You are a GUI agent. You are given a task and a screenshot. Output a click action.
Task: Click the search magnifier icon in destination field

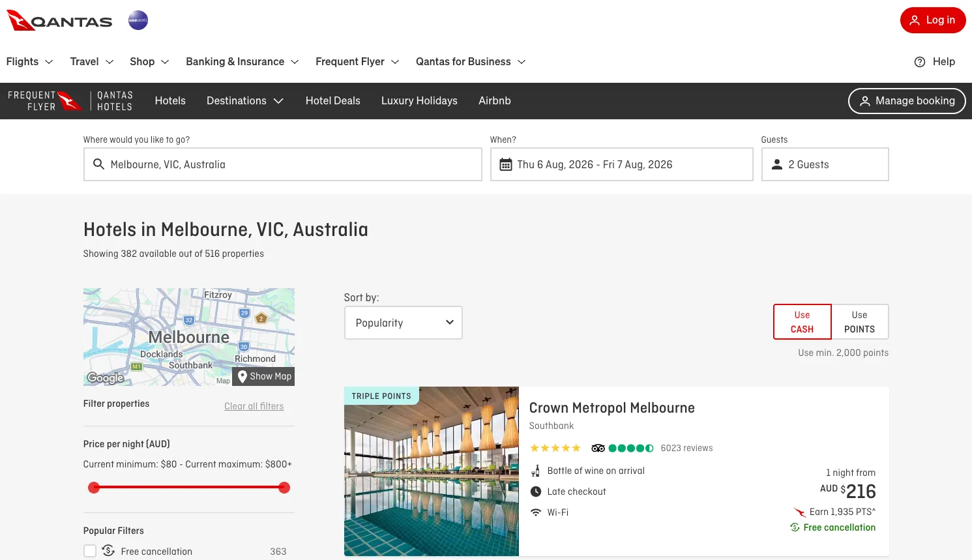click(98, 164)
